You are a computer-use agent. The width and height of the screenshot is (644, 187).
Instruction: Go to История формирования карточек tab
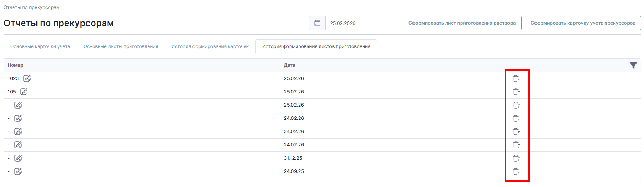pos(210,46)
